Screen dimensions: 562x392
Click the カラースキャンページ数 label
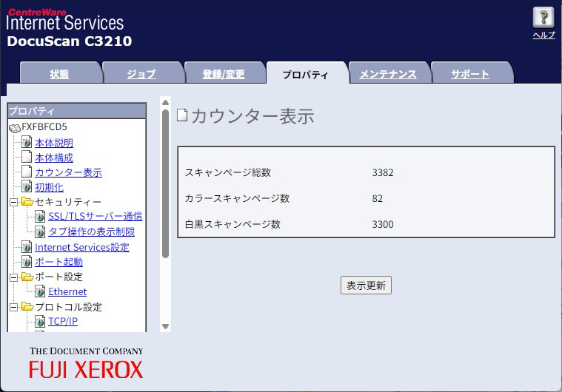(x=237, y=198)
